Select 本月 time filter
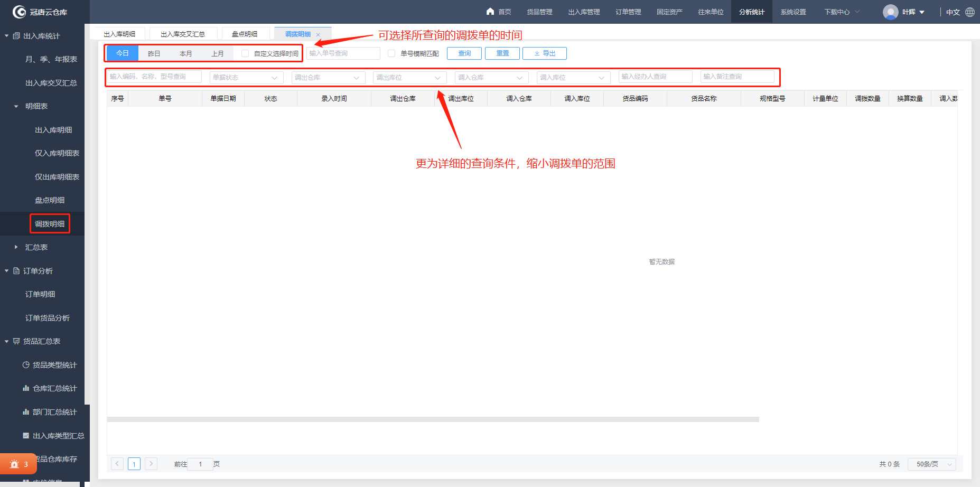980x487 pixels. tap(185, 53)
